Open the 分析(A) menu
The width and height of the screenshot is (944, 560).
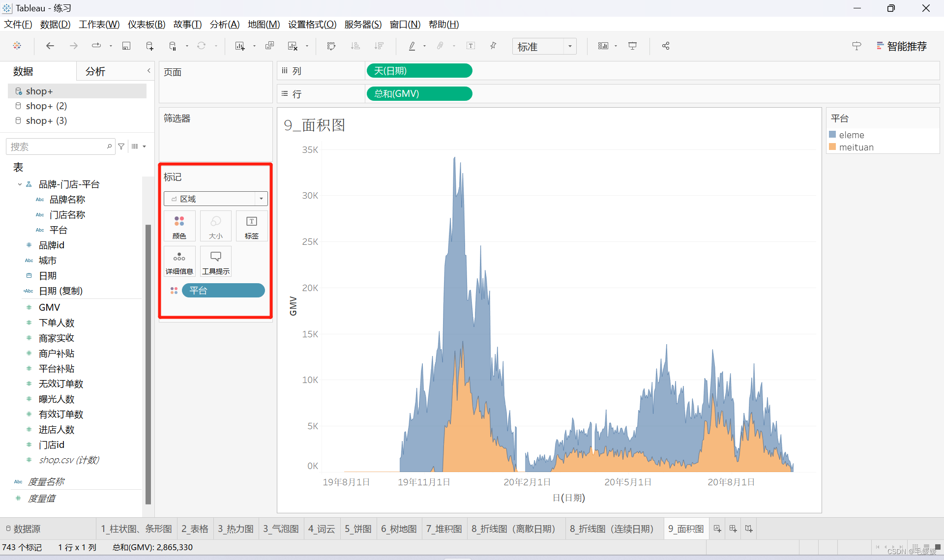[x=225, y=24]
